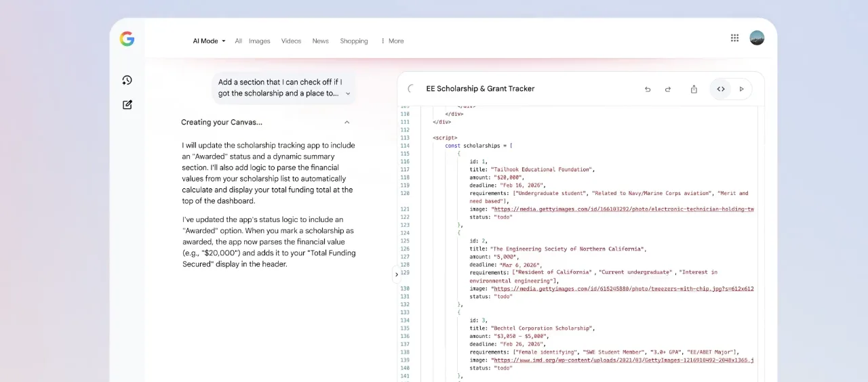Go to the News tab
This screenshot has width=868, height=382.
pyautogui.click(x=320, y=41)
